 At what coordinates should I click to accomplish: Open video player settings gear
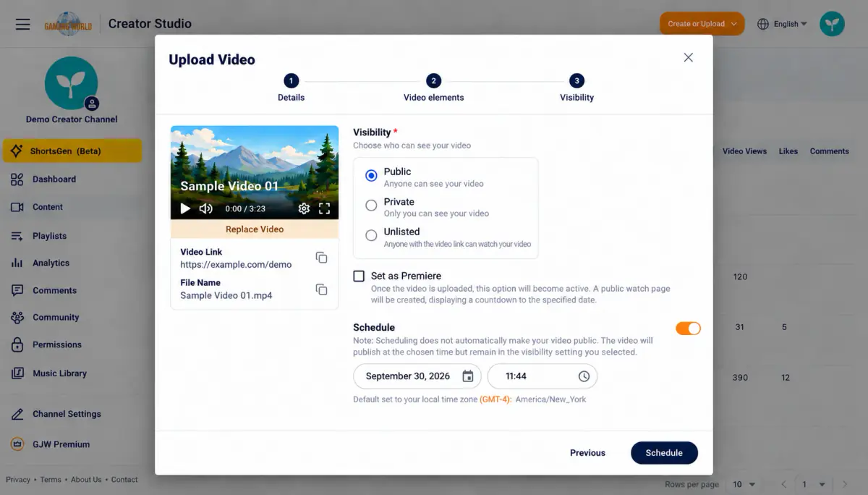click(304, 208)
